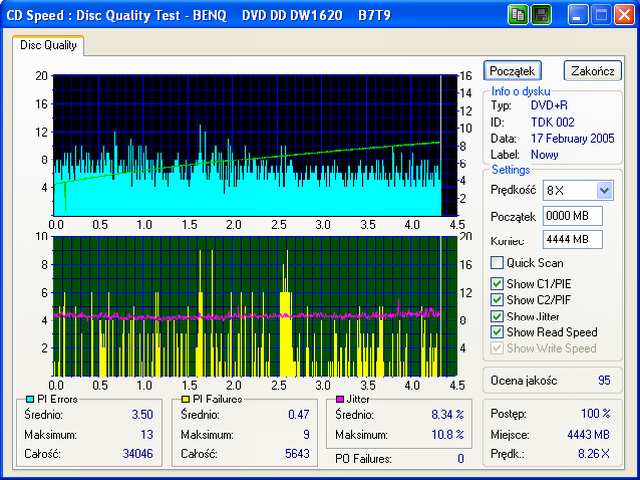
Task: Click the label value Nowy
Action: pyautogui.click(x=544, y=155)
